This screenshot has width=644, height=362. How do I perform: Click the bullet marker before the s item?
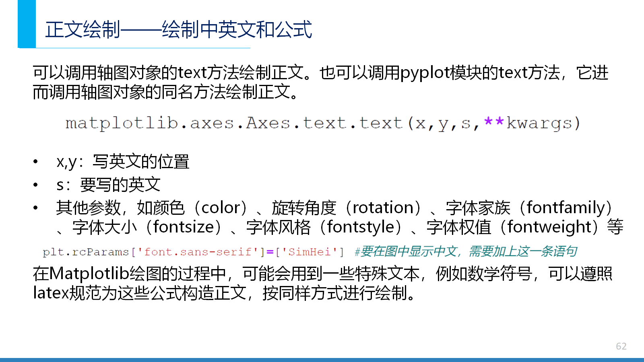[36, 185]
